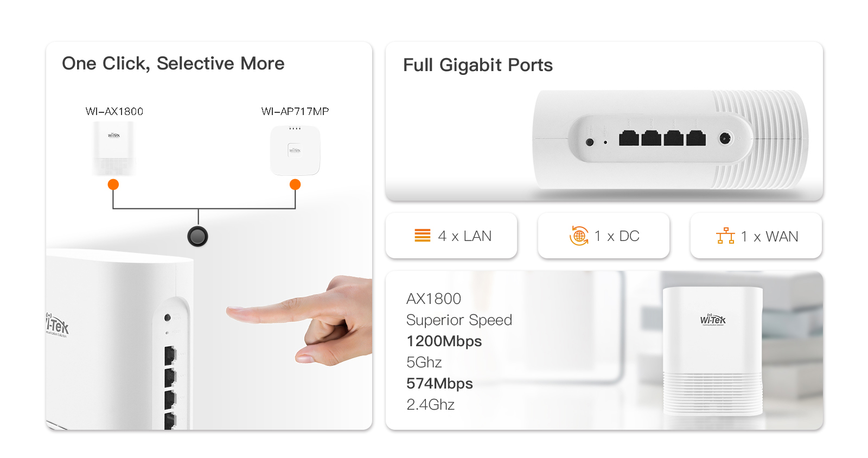Image resolution: width=868 pixels, height=458 pixels.
Task: Click the Full Gigabit Ports heading
Action: pyautogui.click(x=478, y=65)
